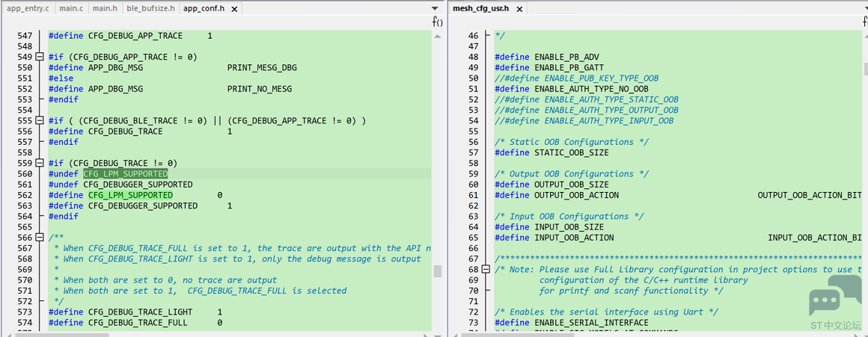Click the 'Enables the serial interface using Uart' comment
This screenshot has width=868, height=337.
(607, 312)
